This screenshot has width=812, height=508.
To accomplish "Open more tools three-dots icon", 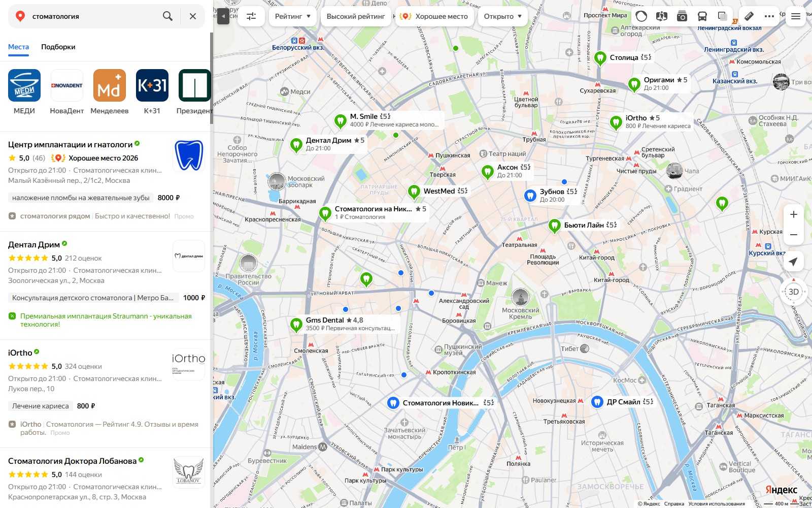I will click(x=769, y=16).
